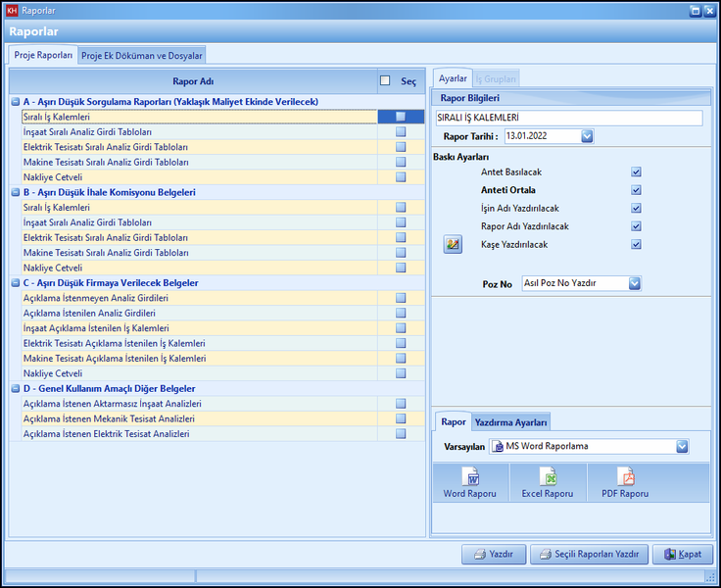
Task: Uncheck the Antet Basılacak checkbox
Action: (636, 171)
